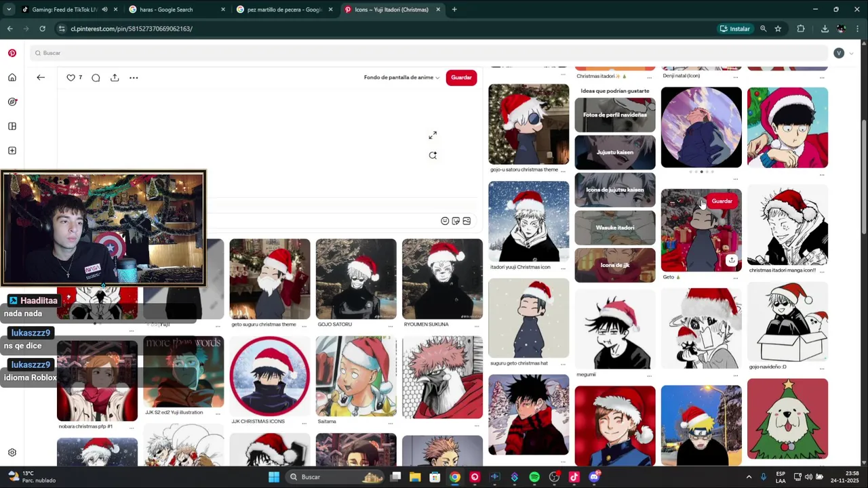
Task: Open sticker picker in the comment box
Action: click(456, 221)
